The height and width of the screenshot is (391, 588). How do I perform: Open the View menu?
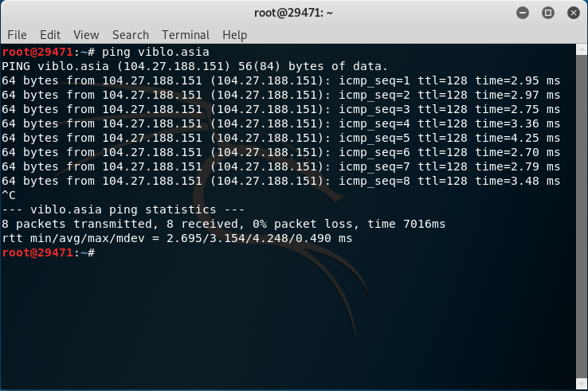click(x=86, y=35)
